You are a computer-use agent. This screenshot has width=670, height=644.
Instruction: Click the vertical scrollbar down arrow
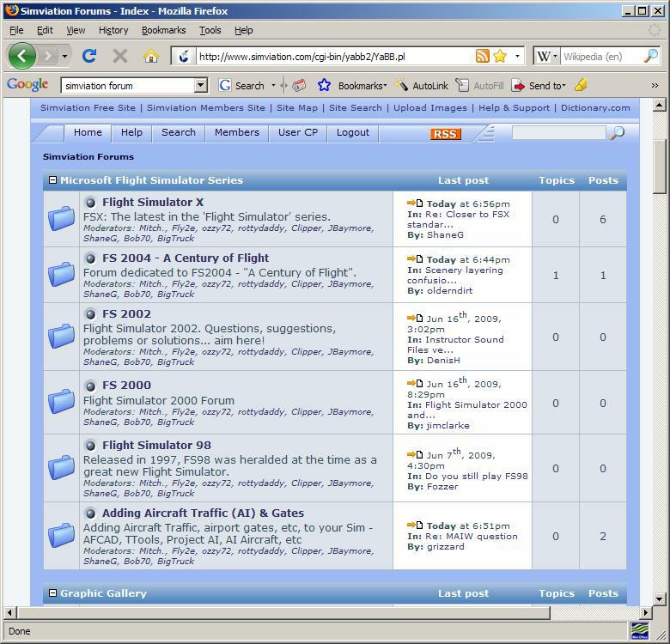(x=660, y=598)
